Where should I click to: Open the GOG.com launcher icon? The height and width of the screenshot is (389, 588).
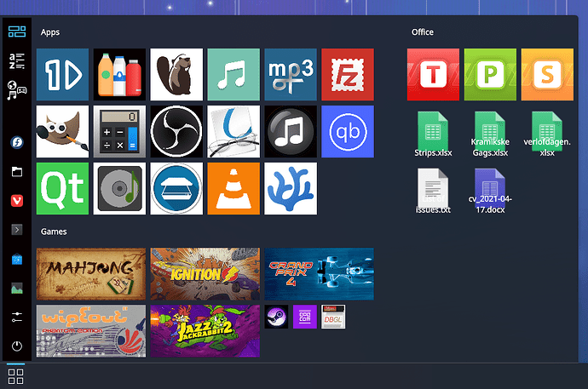(x=304, y=317)
